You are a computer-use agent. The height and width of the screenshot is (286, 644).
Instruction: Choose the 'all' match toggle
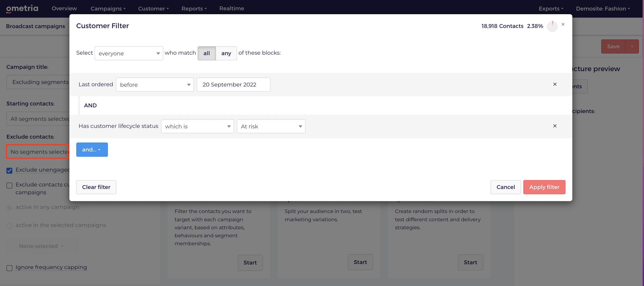[207, 53]
